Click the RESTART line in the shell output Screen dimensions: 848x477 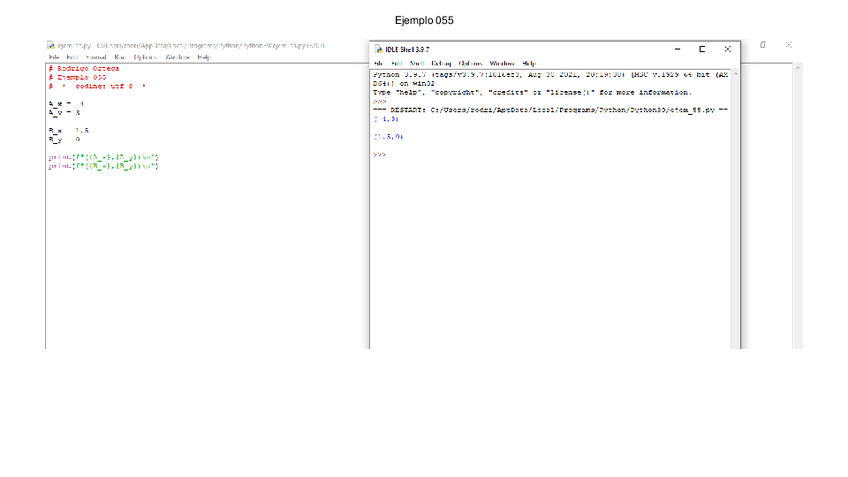(551, 110)
